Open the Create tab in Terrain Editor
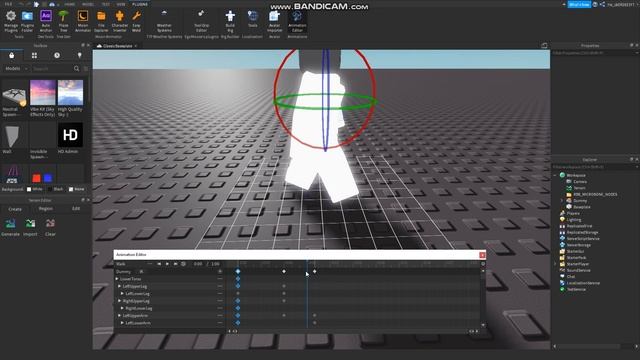 tap(15, 209)
